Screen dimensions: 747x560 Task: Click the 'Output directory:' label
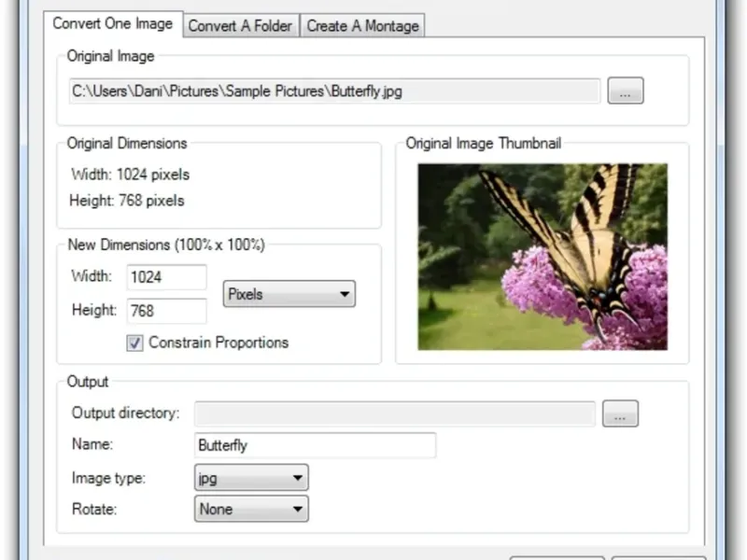[126, 413]
